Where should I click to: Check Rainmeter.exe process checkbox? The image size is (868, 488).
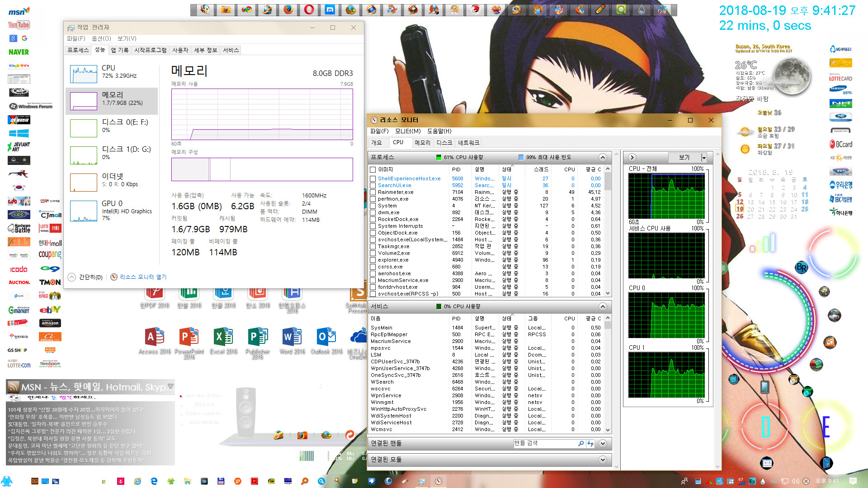373,192
